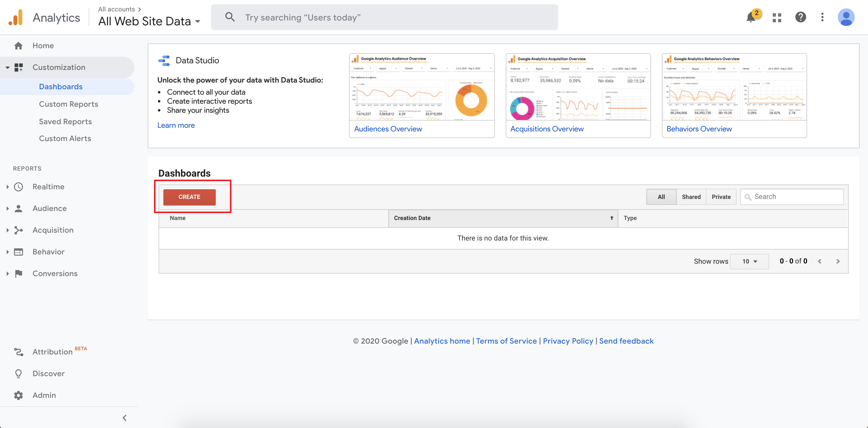The height and width of the screenshot is (428, 868).
Task: Click the Behavior window icon
Action: [18, 252]
